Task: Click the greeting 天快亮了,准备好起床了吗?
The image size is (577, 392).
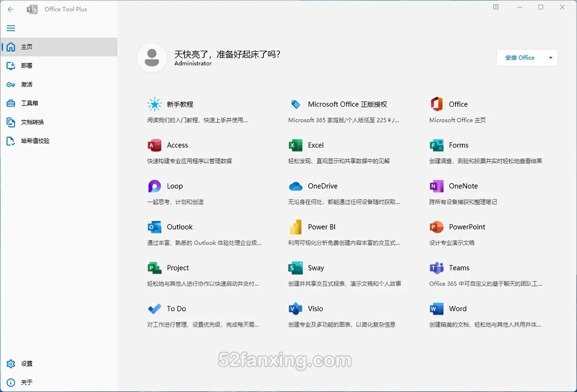Action: [227, 54]
